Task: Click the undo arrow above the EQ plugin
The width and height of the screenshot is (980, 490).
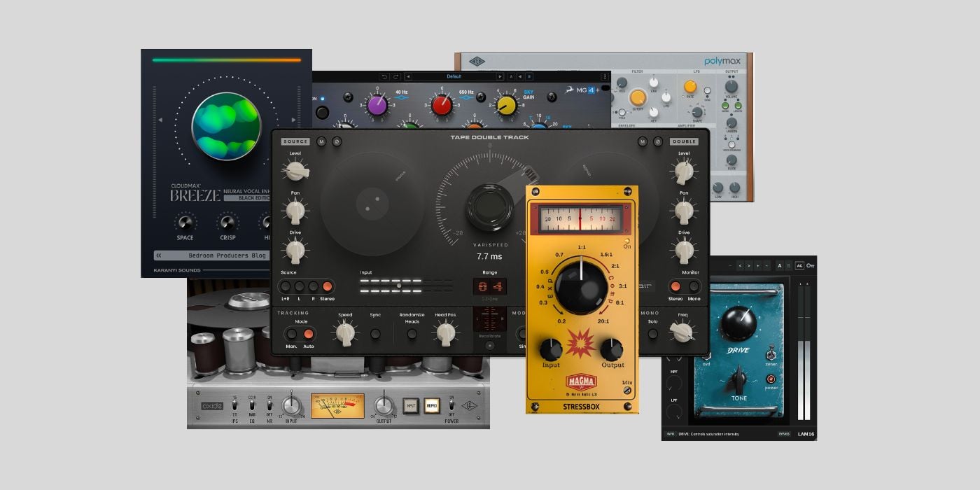Action: pyautogui.click(x=384, y=77)
